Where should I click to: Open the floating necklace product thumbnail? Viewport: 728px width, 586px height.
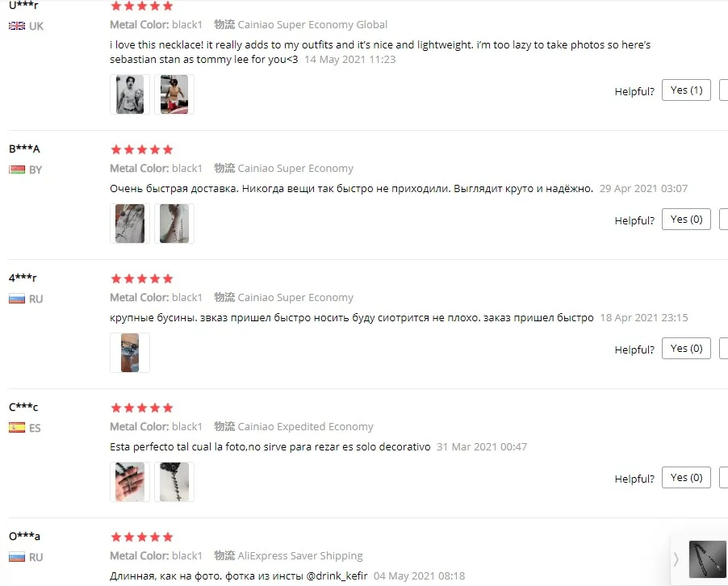click(x=708, y=559)
